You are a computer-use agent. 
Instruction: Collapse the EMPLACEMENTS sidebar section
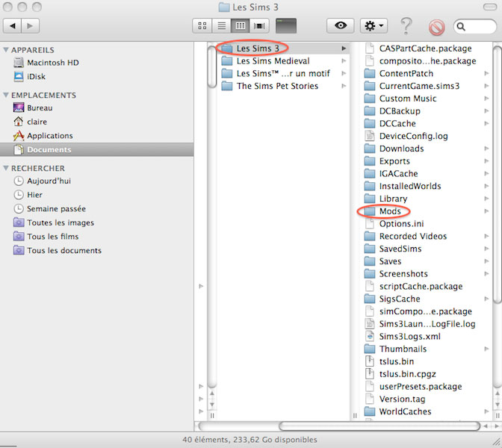click(6, 95)
